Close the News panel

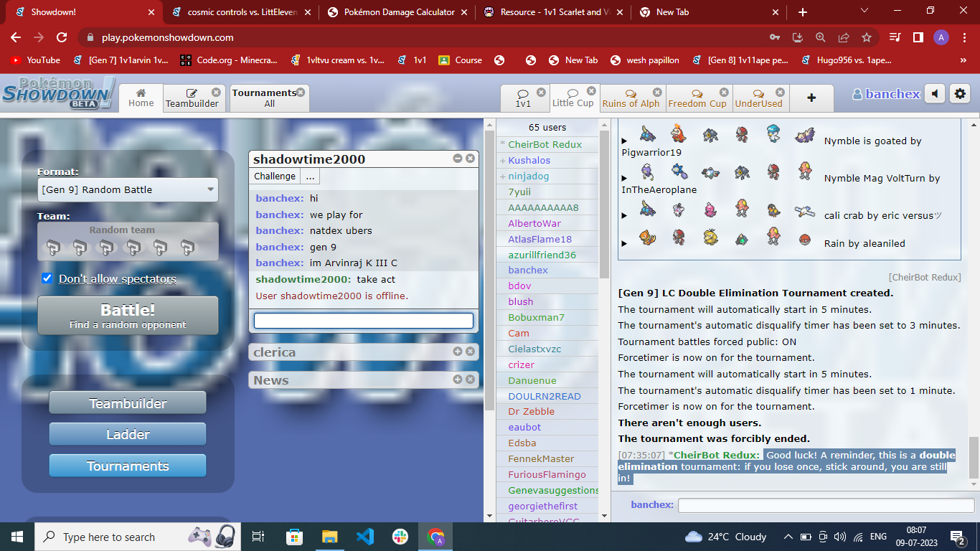click(470, 379)
